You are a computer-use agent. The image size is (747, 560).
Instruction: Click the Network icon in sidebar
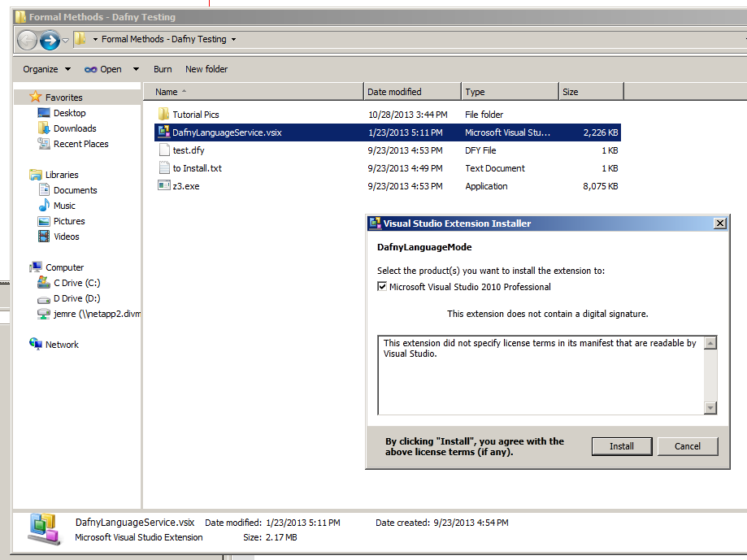[x=36, y=344]
